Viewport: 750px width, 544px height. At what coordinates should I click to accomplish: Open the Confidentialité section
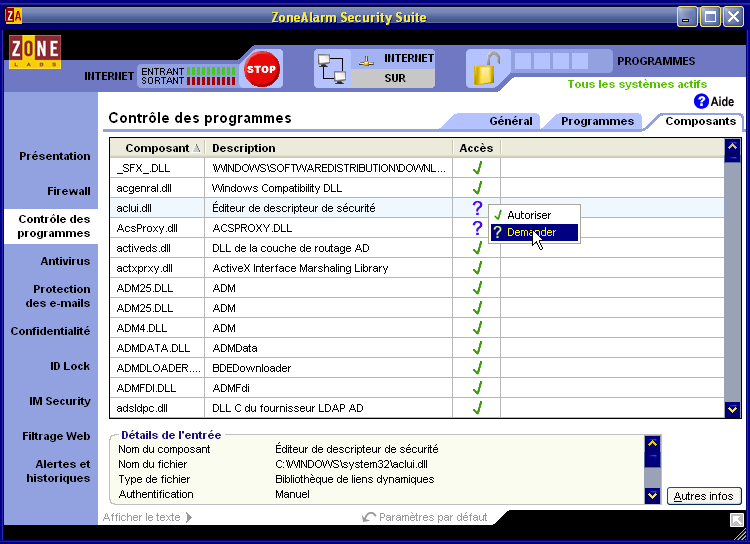click(50, 331)
